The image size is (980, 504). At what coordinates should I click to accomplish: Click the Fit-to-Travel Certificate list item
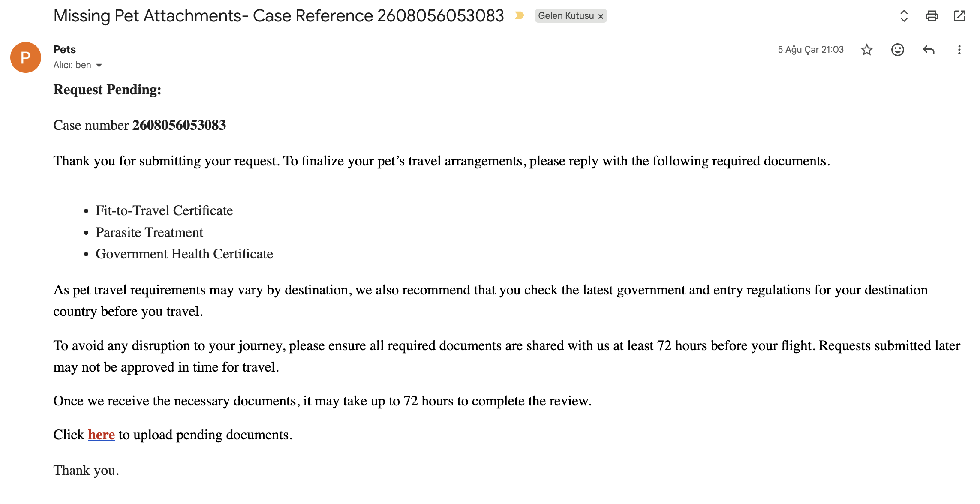pos(164,210)
